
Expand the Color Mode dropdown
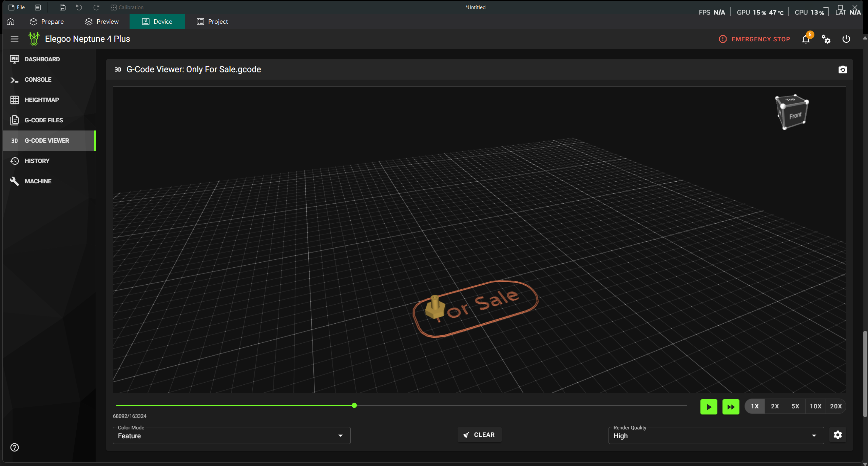[x=232, y=435]
